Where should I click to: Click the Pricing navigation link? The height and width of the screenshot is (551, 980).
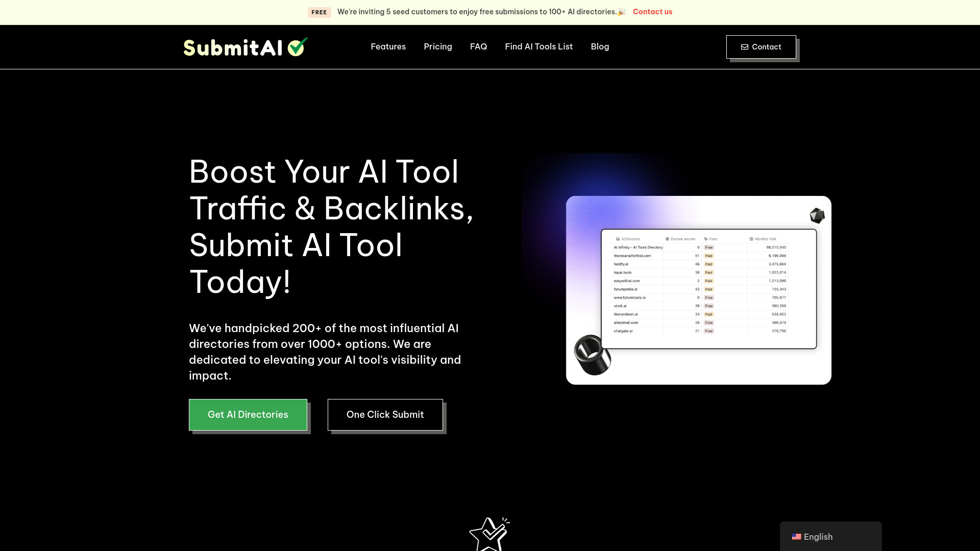(x=437, y=46)
